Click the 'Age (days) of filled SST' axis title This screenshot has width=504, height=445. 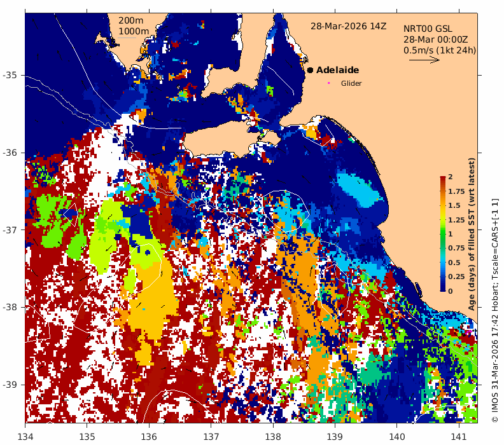472,234
